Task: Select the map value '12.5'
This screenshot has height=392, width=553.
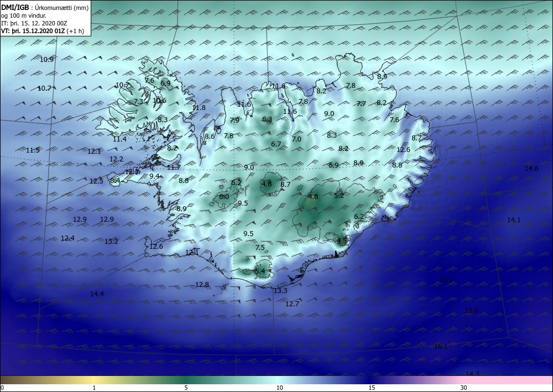Action: click(x=96, y=181)
